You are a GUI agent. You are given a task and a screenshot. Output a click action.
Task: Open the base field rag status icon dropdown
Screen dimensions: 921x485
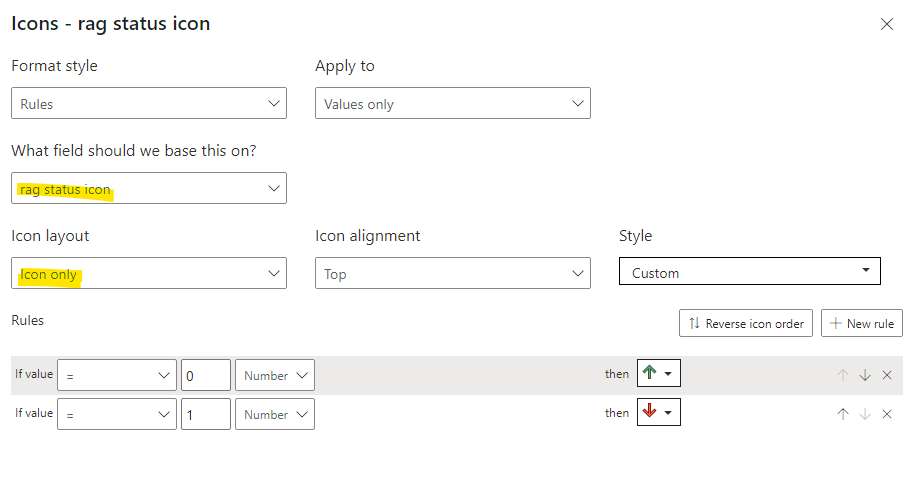tap(149, 188)
